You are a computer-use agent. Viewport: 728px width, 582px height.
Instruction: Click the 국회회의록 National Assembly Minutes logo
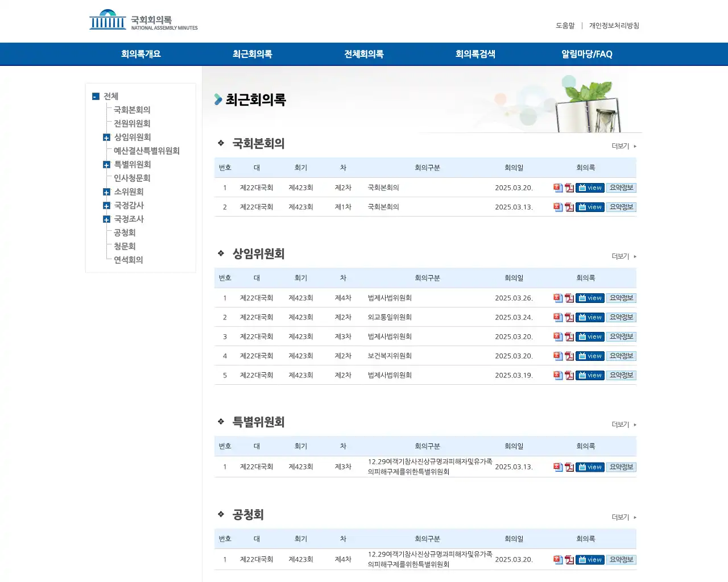tap(143, 20)
